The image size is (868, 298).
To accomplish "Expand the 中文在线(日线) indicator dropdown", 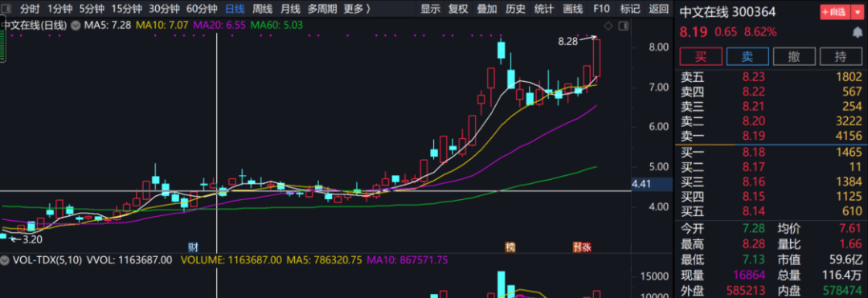I will [x=75, y=26].
